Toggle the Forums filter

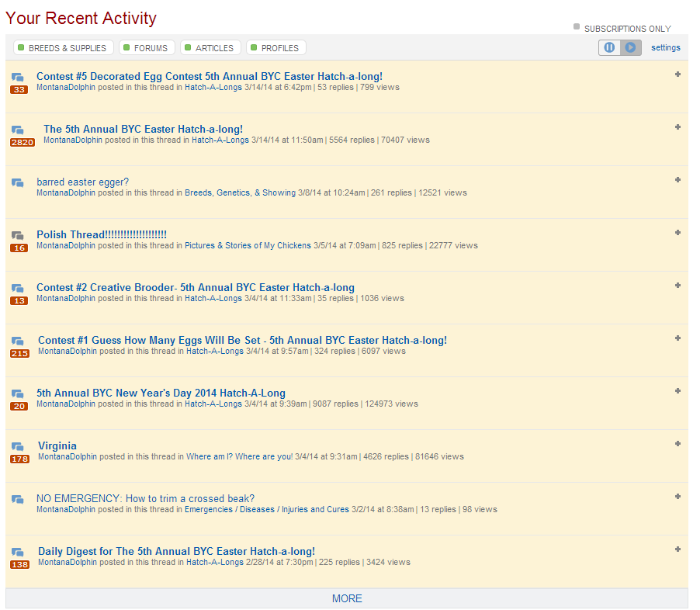click(147, 48)
